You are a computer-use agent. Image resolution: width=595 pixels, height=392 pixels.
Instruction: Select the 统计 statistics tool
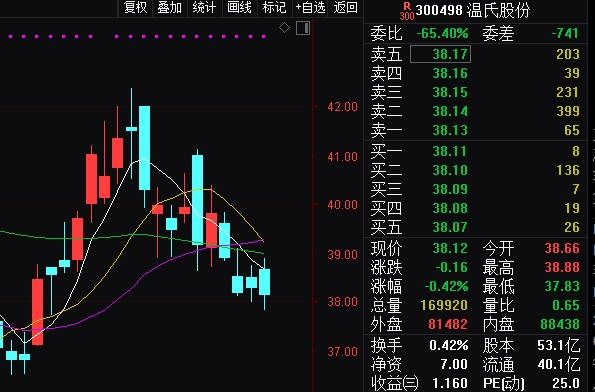point(204,8)
